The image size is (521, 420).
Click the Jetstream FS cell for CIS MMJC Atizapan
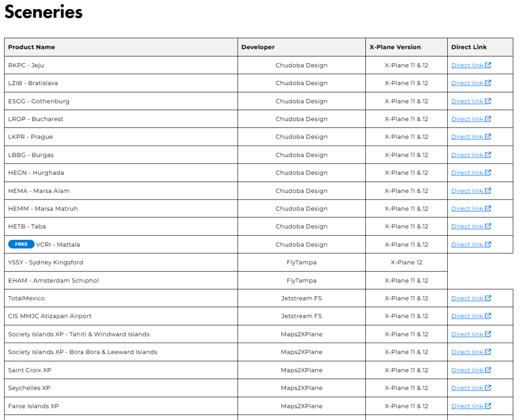click(301, 316)
